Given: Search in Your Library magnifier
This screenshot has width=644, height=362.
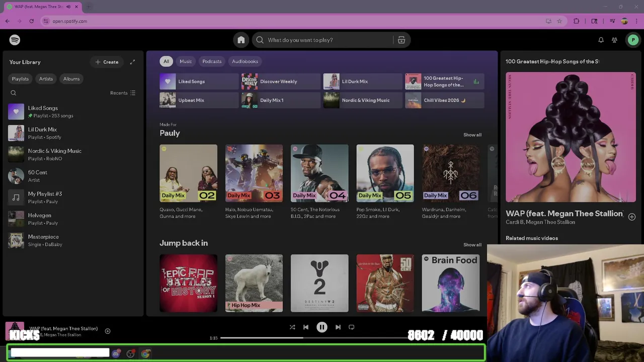Looking at the screenshot, I should (14, 93).
